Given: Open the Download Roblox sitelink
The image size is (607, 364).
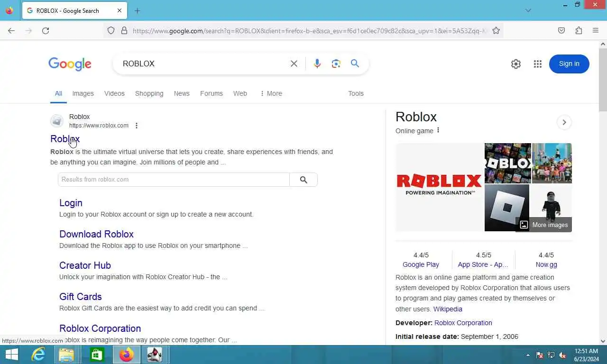Looking at the screenshot, I should point(96,234).
